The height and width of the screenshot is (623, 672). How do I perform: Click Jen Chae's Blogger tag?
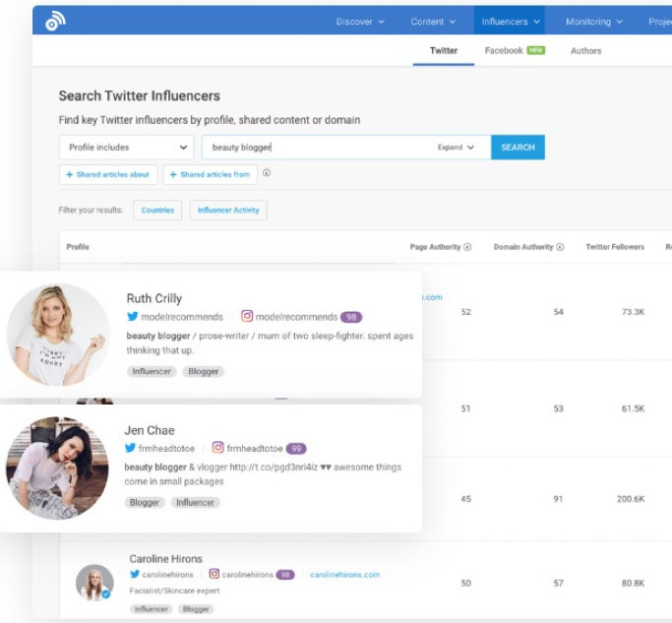pyautogui.click(x=145, y=503)
